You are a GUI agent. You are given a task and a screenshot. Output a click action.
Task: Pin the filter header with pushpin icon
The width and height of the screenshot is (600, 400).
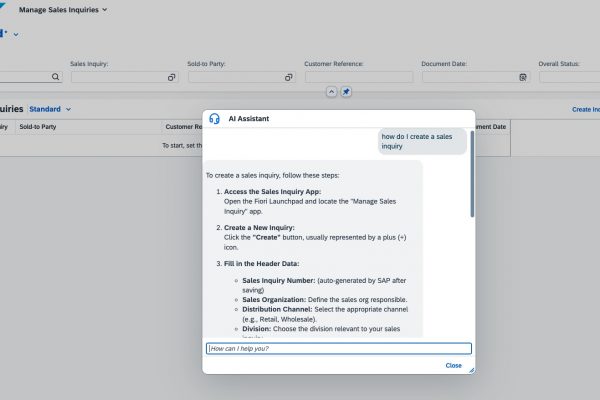(346, 92)
